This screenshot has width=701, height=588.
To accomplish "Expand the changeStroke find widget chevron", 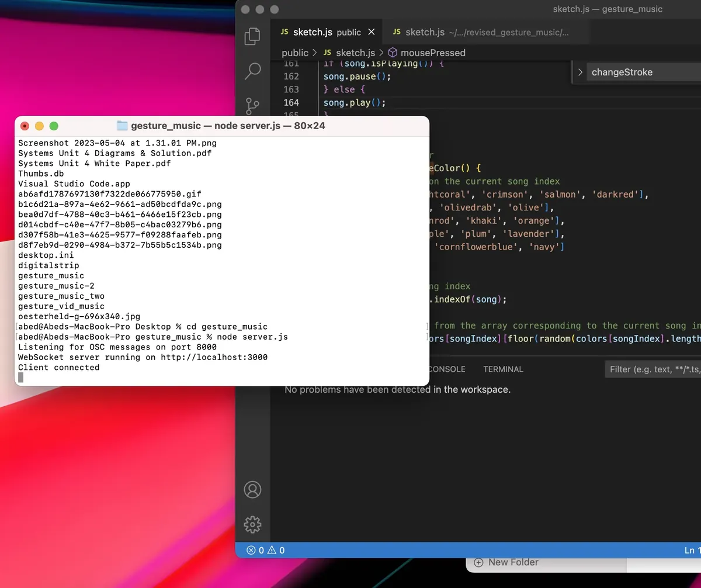I will (x=580, y=72).
